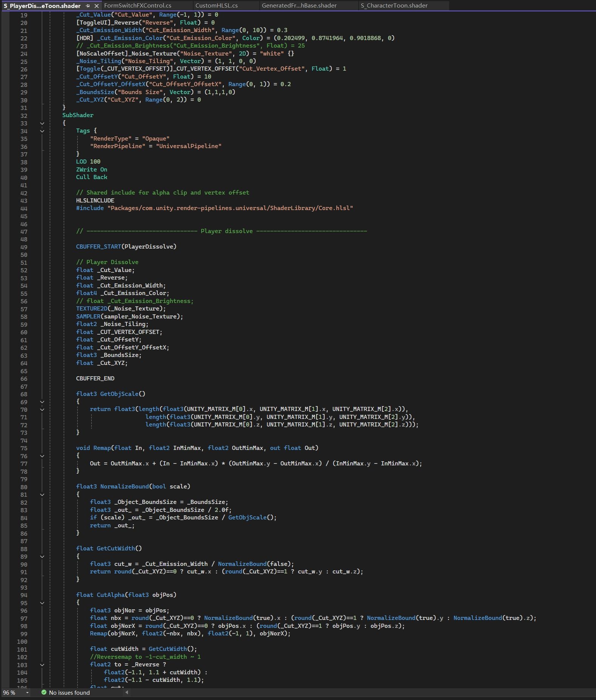Collapse NormalizeBound function body at line 81
Image resolution: width=596 pixels, height=700 pixels.
[42, 494]
